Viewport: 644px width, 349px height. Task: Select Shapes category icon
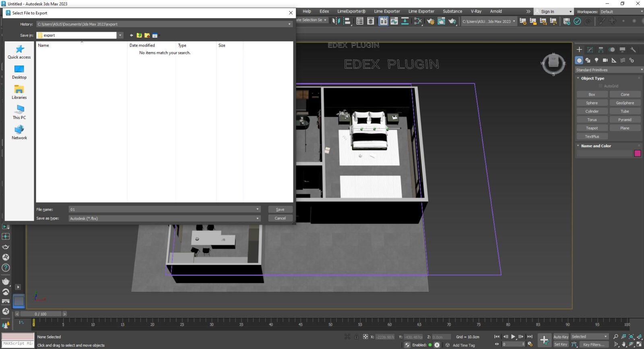(588, 60)
